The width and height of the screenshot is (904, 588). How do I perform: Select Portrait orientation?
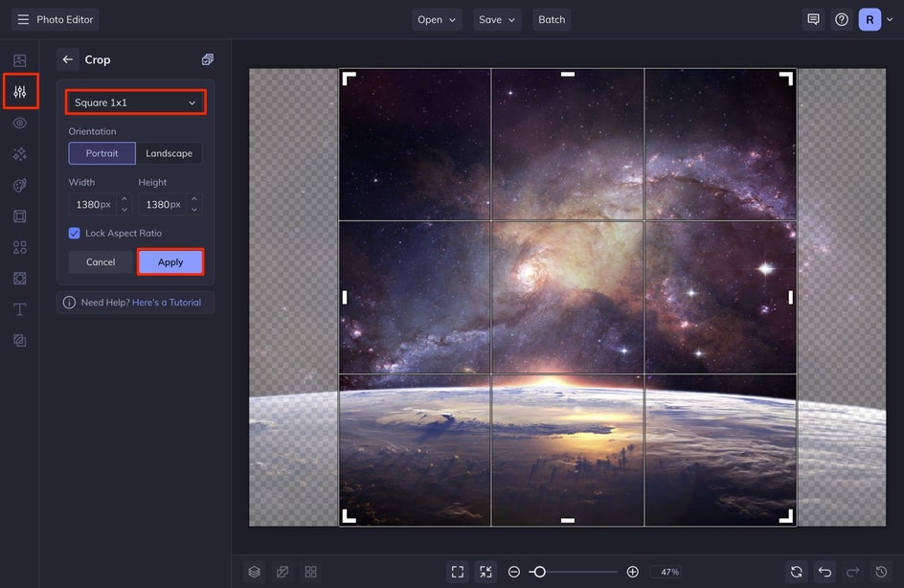tap(102, 153)
